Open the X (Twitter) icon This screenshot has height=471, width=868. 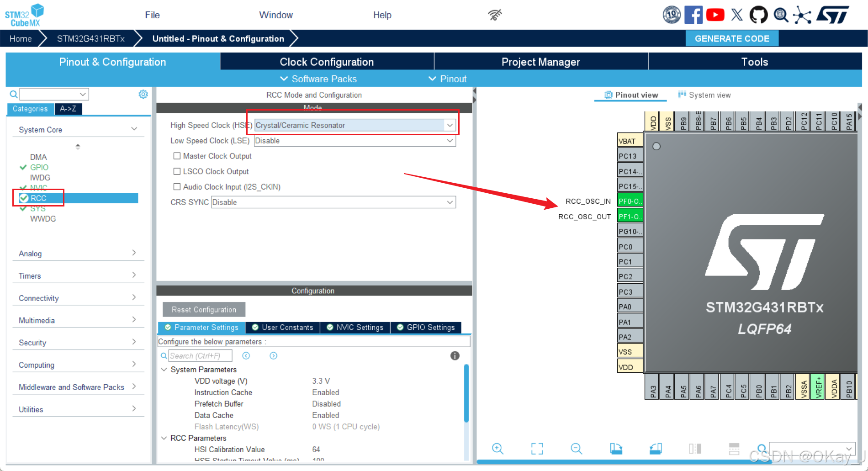(x=736, y=15)
